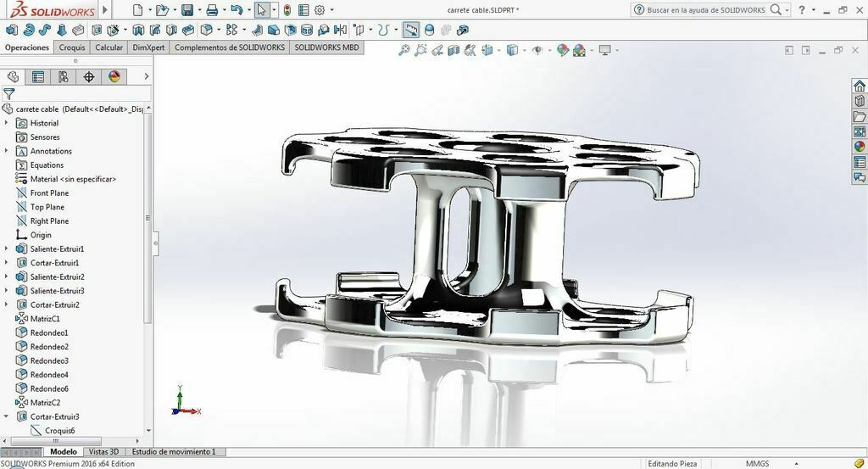
Task: Open the ConfigurationManager tab icon
Action: point(63,76)
